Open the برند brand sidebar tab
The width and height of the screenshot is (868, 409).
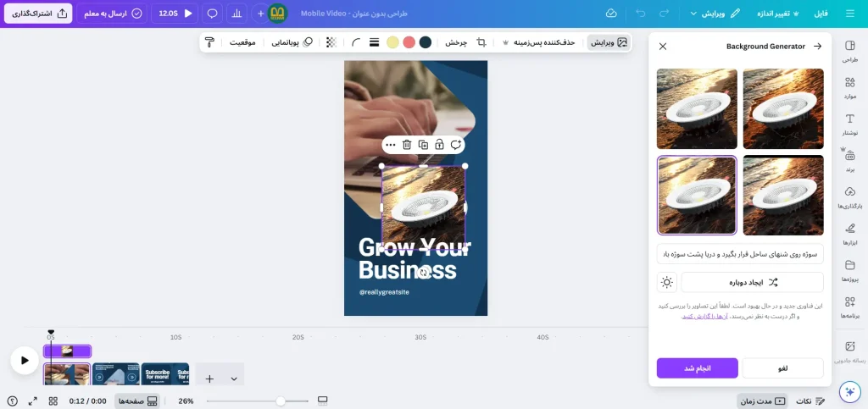pos(849,161)
